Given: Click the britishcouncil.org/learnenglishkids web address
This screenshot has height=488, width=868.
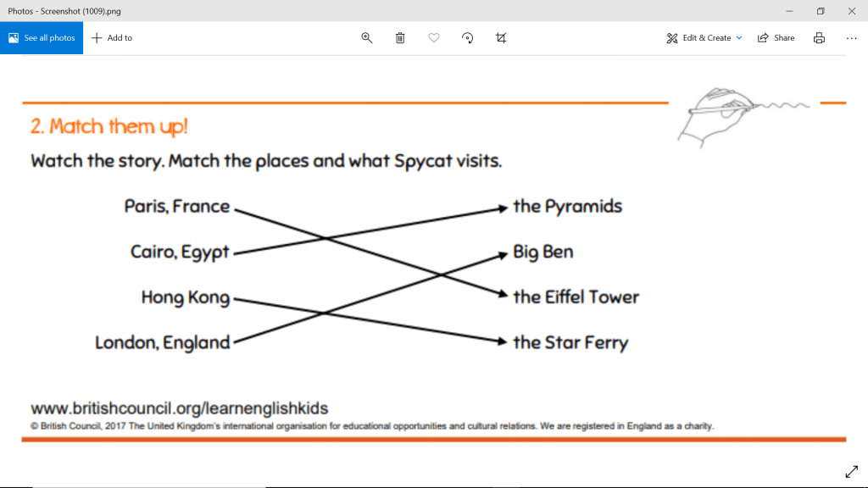Looking at the screenshot, I should pos(179,408).
